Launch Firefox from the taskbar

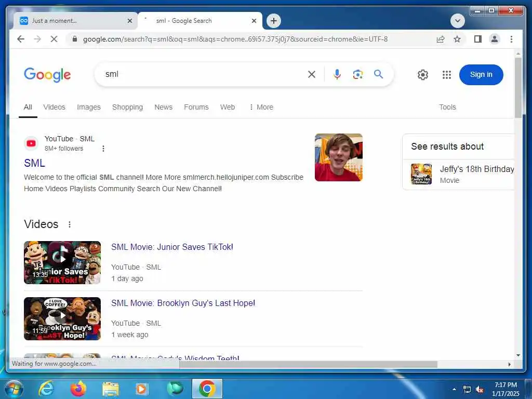[x=78, y=389]
